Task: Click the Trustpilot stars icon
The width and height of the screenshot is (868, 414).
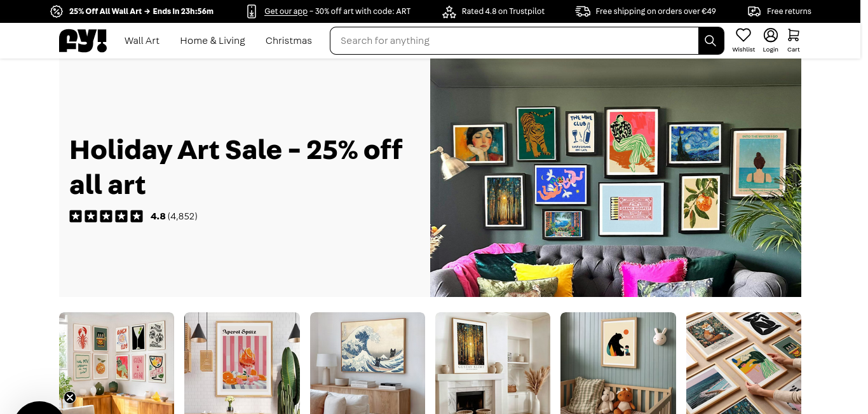Action: (x=449, y=11)
